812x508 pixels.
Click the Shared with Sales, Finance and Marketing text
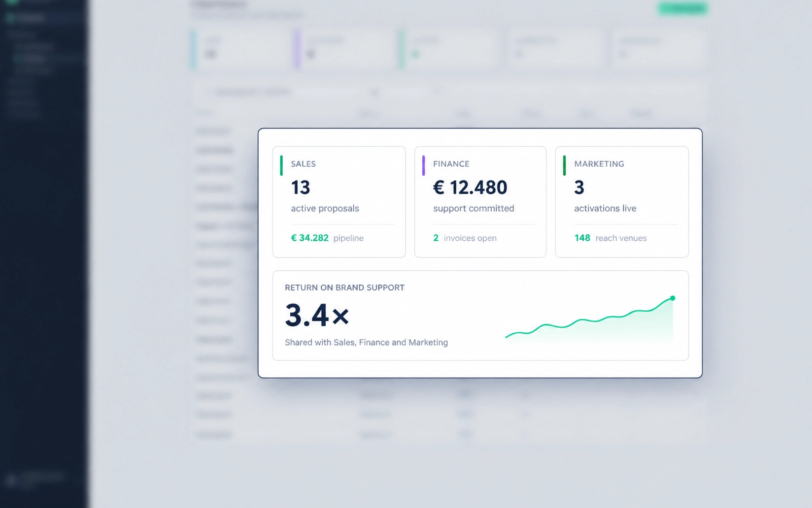click(366, 342)
